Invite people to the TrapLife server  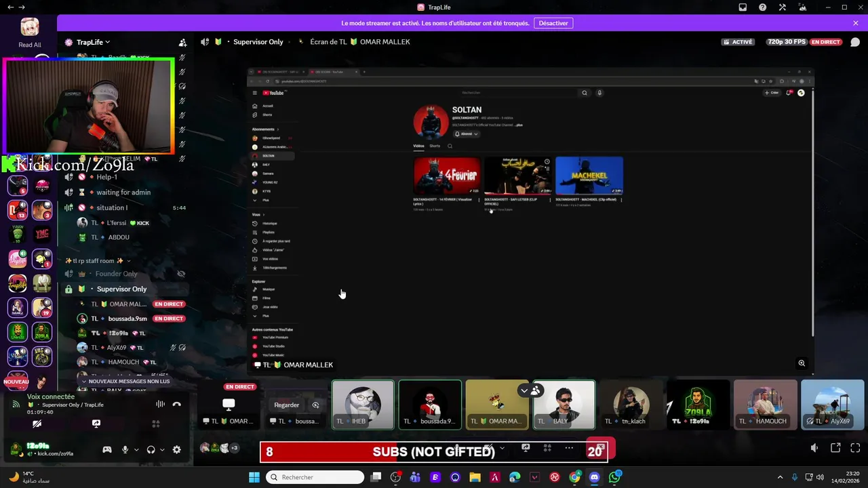click(x=182, y=42)
